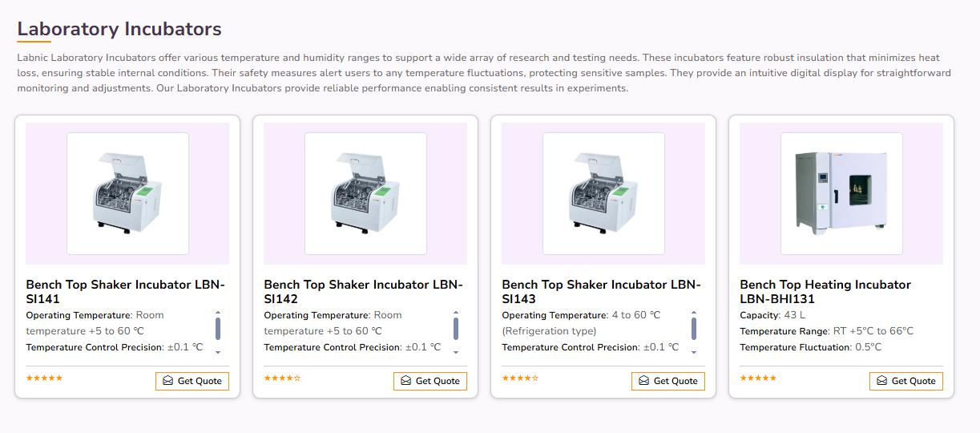
Task: Click the star rating on LBN-SI143 card
Action: tap(520, 378)
